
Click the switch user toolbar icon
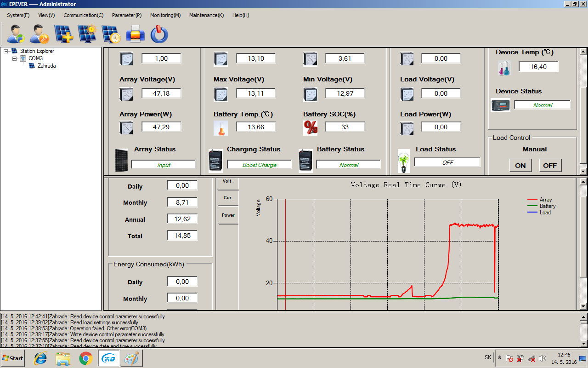pos(16,34)
